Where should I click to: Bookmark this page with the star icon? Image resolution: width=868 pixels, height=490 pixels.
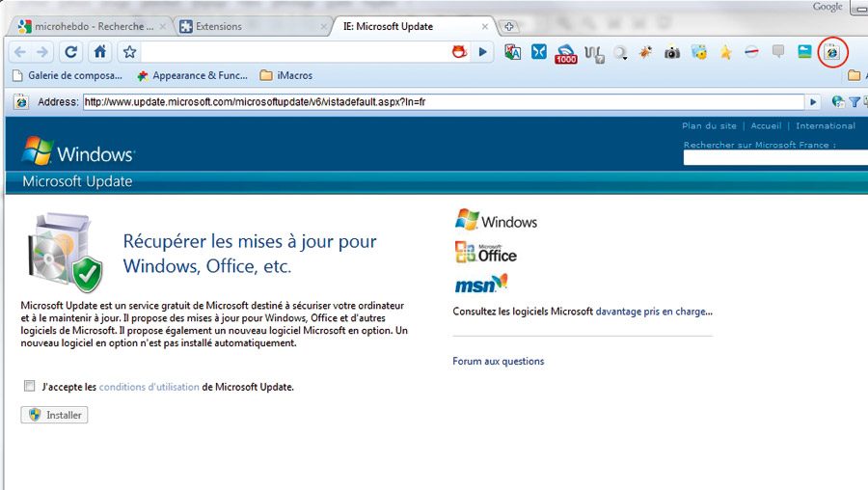coord(129,52)
